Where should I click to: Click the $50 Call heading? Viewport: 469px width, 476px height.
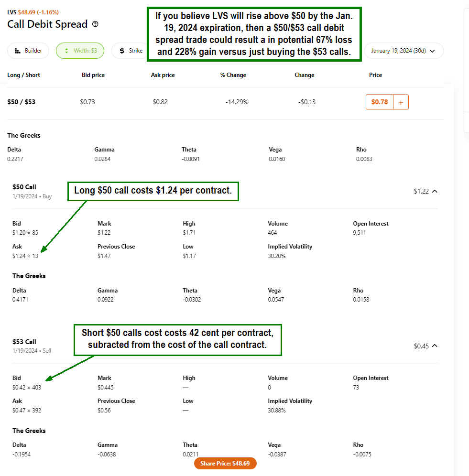click(24, 187)
